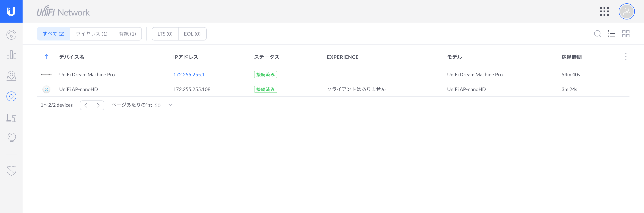Screen dimensions: 644x213
Task: Open the Insights lightbulb icon
Action: point(11,137)
